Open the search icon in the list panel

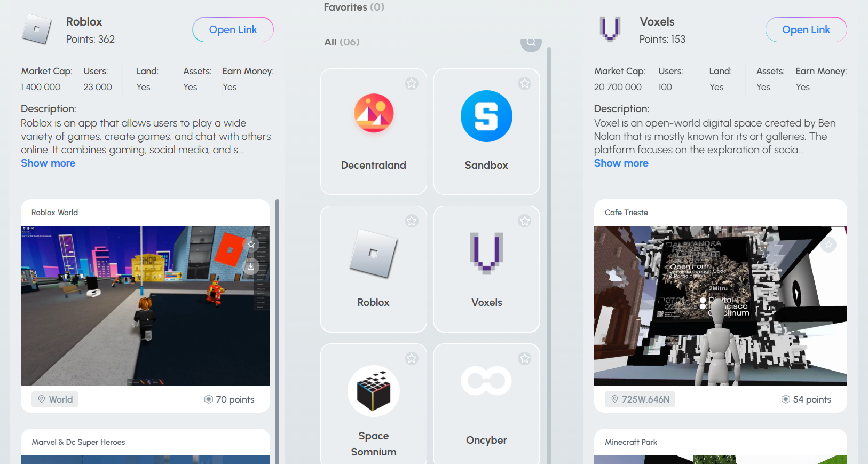click(531, 42)
